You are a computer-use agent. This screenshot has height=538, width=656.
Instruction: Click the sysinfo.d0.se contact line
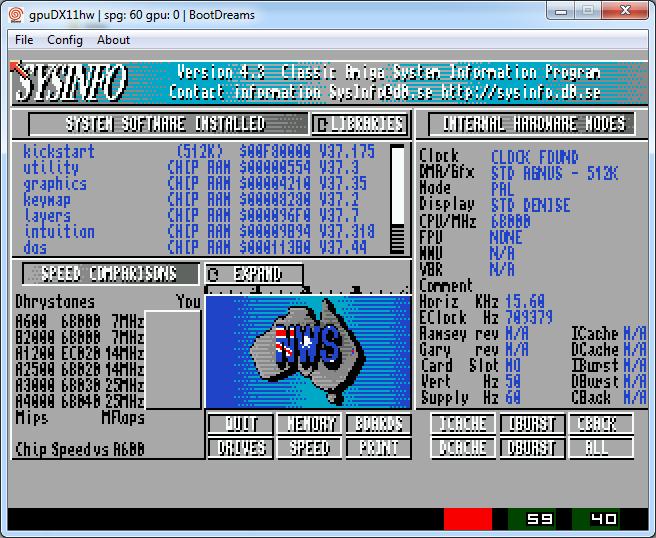[x=384, y=92]
